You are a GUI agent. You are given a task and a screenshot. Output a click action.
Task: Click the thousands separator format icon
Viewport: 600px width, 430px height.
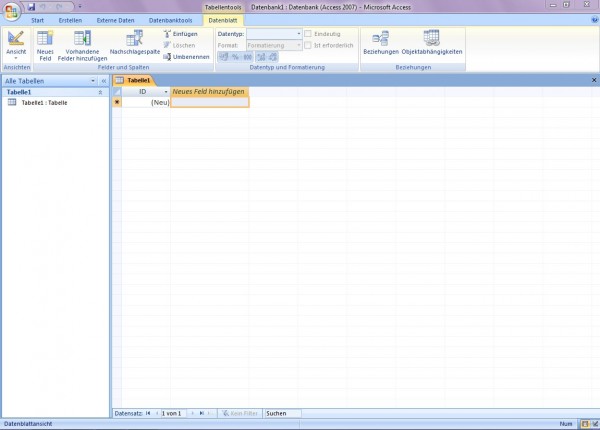248,57
